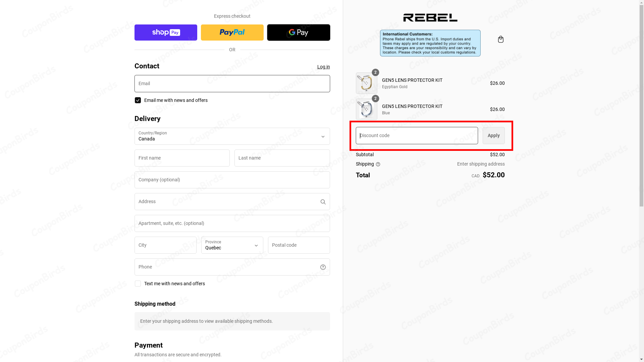Click the Discount code field

click(416, 135)
